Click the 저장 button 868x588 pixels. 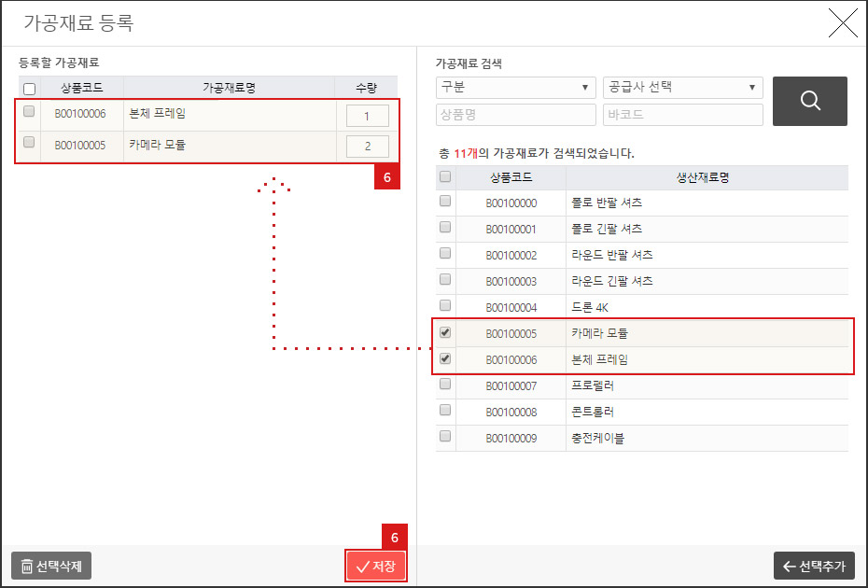tap(376, 566)
